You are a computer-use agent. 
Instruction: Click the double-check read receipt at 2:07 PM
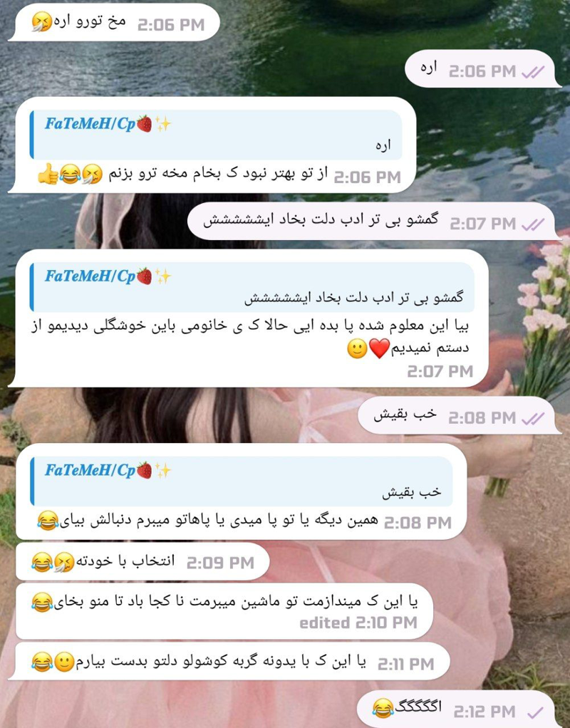533,224
